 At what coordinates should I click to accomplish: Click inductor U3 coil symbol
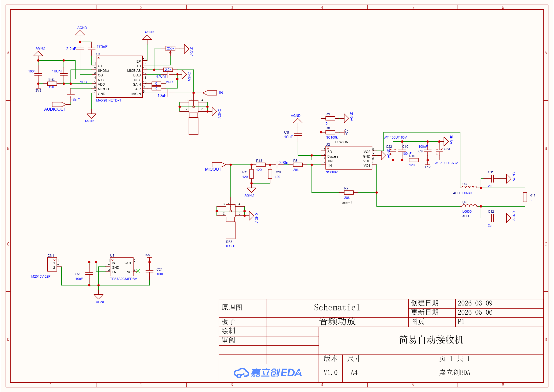469,187
